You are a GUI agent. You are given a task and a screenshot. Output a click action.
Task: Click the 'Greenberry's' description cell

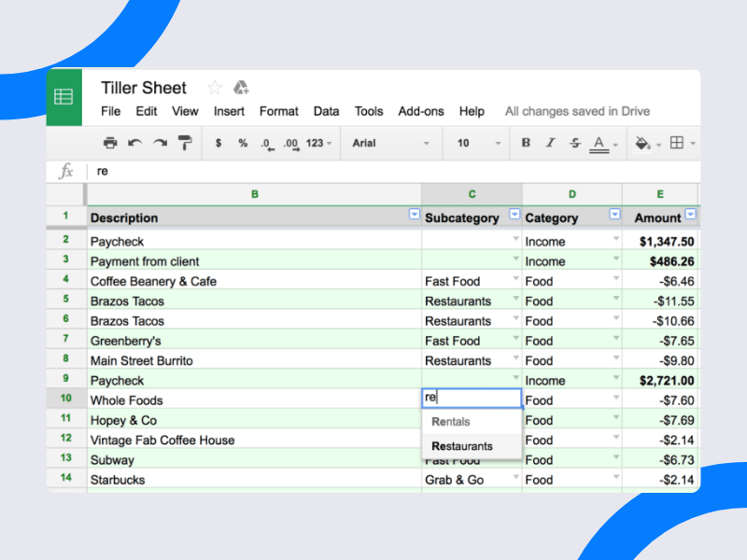point(254,341)
